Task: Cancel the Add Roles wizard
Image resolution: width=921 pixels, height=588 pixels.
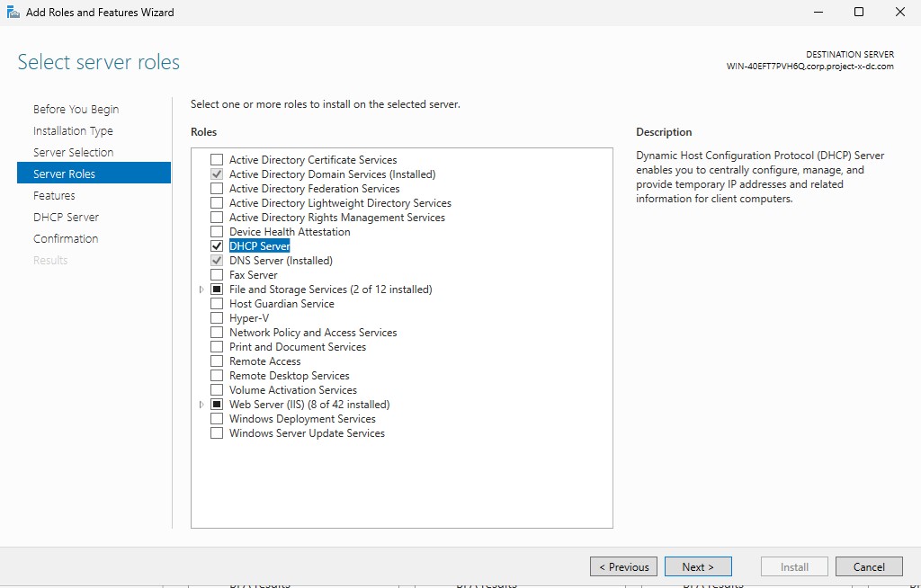Action: pos(868,567)
